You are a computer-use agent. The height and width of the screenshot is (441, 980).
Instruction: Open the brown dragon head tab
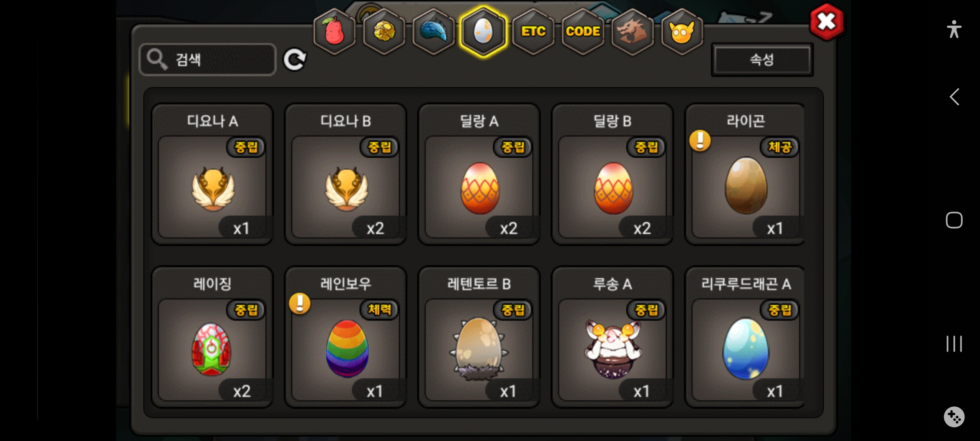[632, 31]
